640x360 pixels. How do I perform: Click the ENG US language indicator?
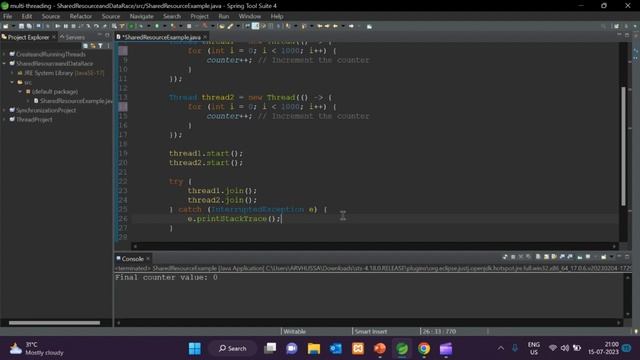pyautogui.click(x=533, y=349)
